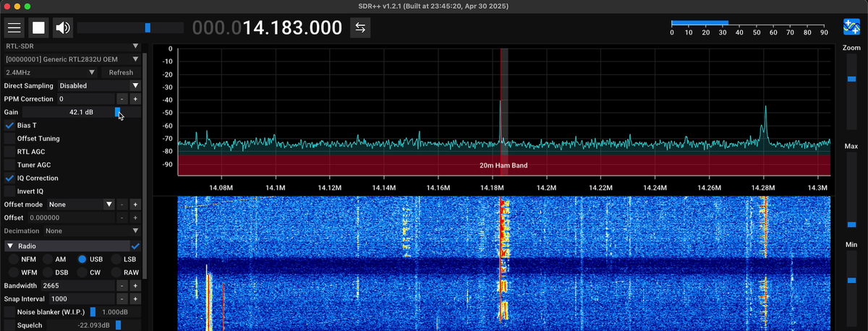Decrease Bandwidth with minus button

[x=122, y=285]
